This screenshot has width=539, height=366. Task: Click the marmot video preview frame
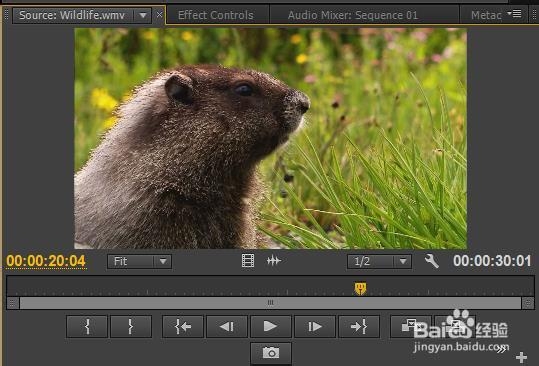[271, 138]
